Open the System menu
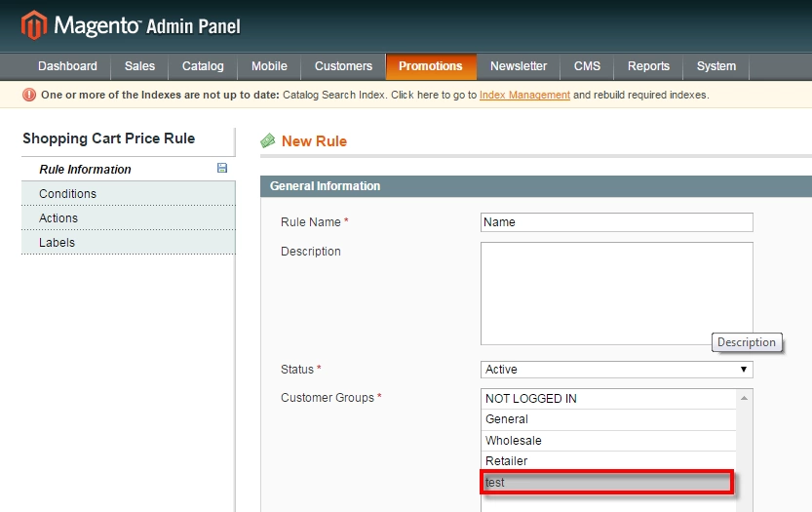This screenshot has height=512, width=812. click(x=715, y=66)
